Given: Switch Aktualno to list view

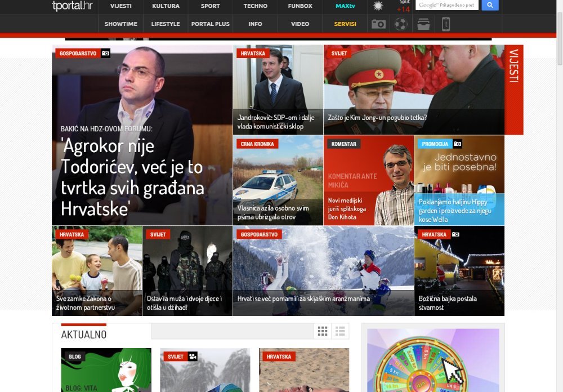Looking at the screenshot, I should tap(340, 331).
